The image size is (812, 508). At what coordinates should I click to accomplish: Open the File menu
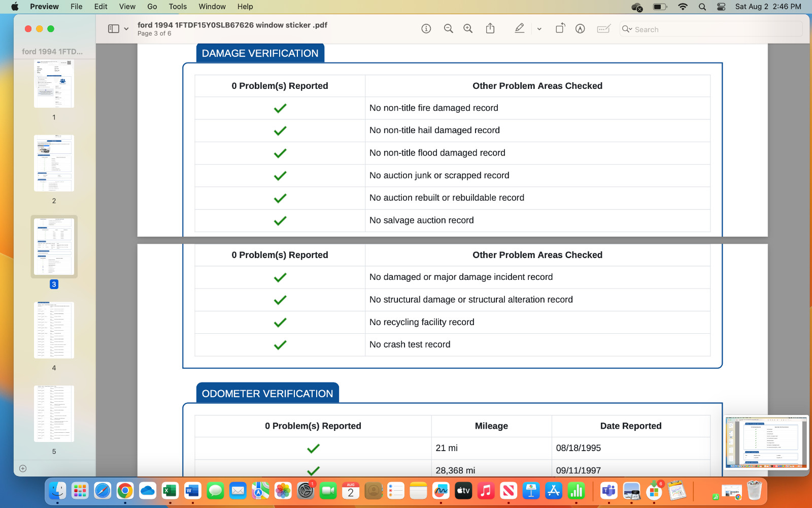[x=76, y=7]
